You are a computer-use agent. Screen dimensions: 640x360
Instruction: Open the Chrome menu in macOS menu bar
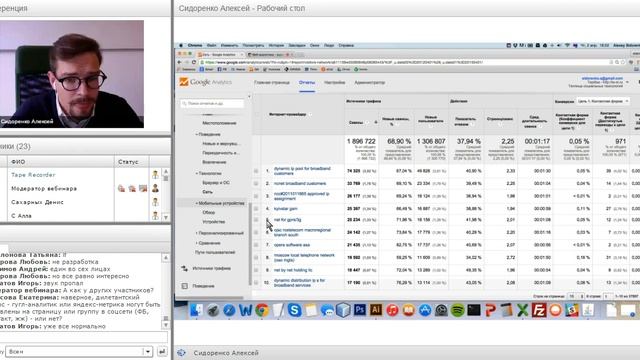(195, 45)
